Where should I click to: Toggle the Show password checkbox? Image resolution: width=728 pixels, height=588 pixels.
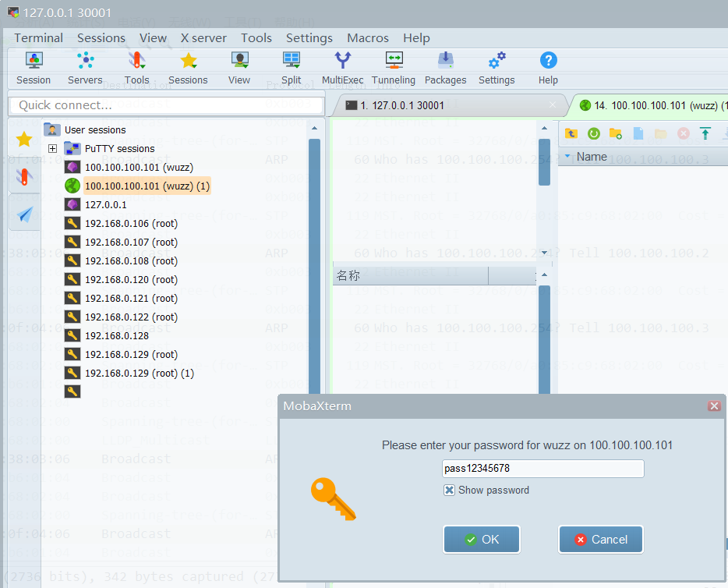tap(449, 490)
